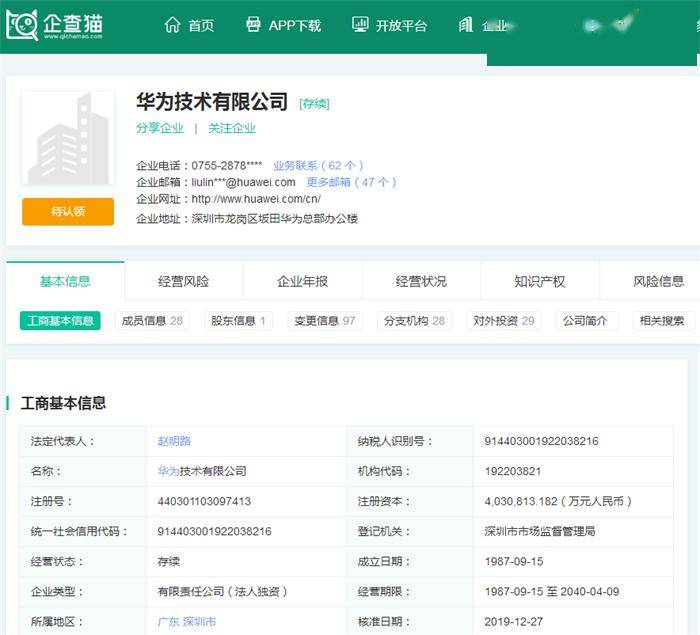700x635 pixels.
Task: Click the company title 华为技术有限公司 heading
Action: (212, 102)
